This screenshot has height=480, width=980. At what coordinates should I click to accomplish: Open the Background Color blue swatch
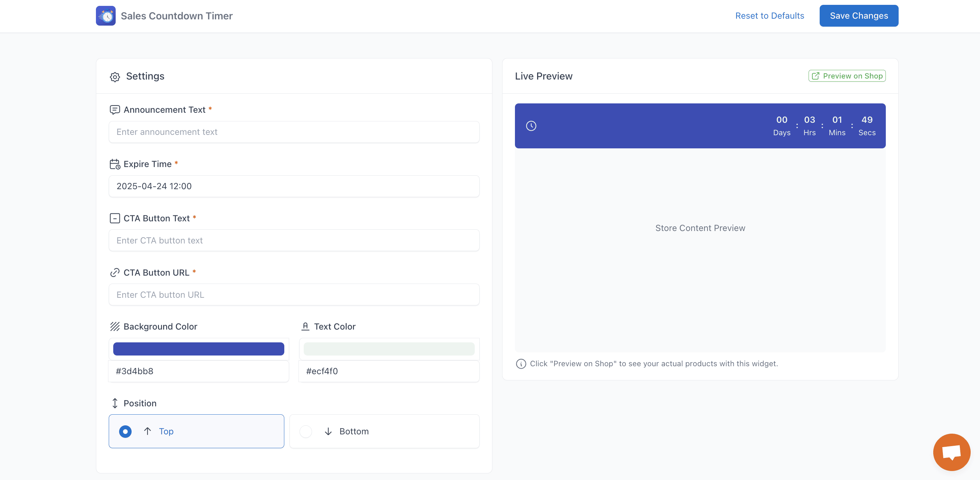click(x=198, y=349)
